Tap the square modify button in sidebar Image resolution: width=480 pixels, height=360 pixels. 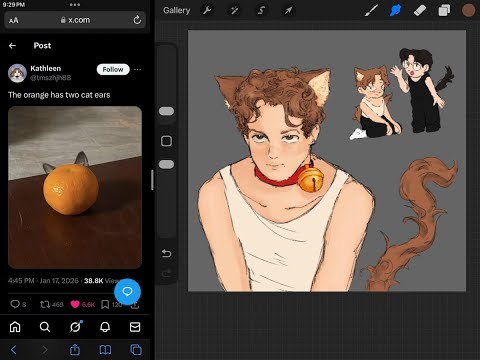tap(166, 141)
